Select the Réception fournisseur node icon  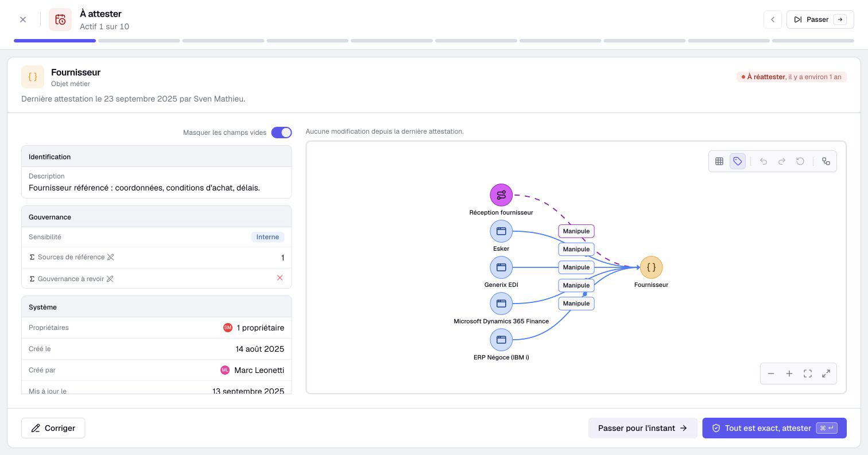coord(501,195)
